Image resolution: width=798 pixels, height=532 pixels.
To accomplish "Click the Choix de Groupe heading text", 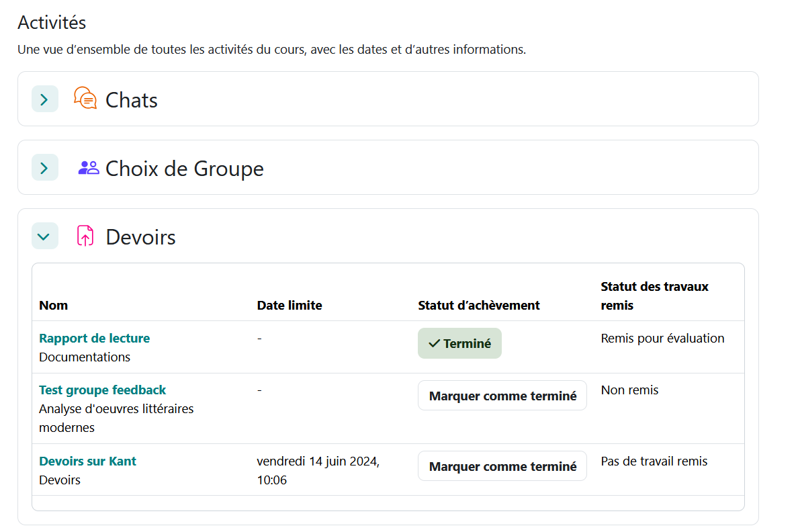I will [x=184, y=169].
